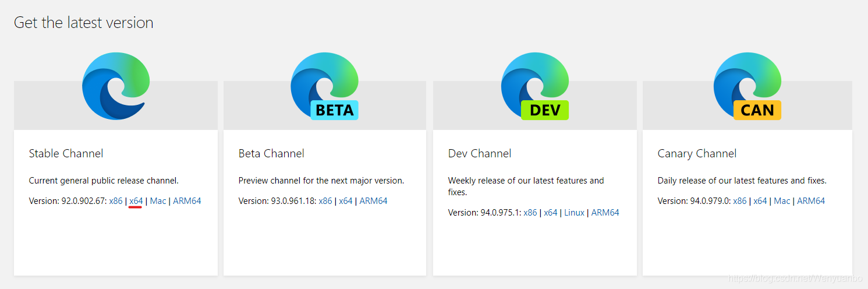
Task: Download Beta channel x86 driver
Action: tap(325, 201)
